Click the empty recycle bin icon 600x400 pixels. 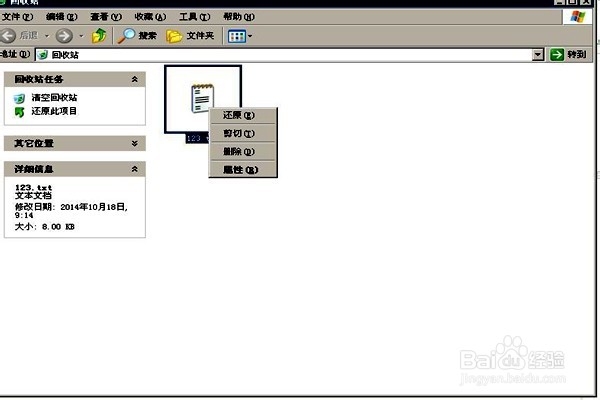(19, 98)
